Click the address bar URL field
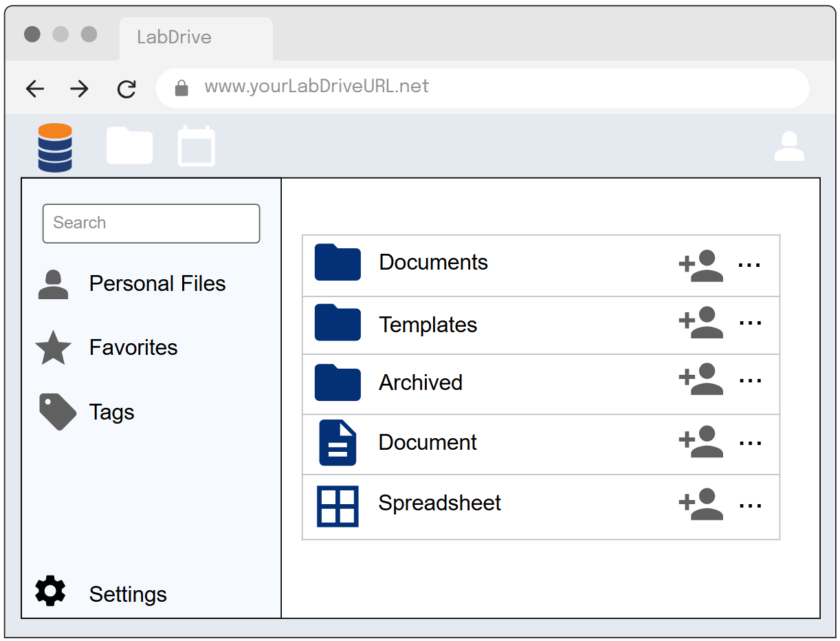 click(x=483, y=88)
